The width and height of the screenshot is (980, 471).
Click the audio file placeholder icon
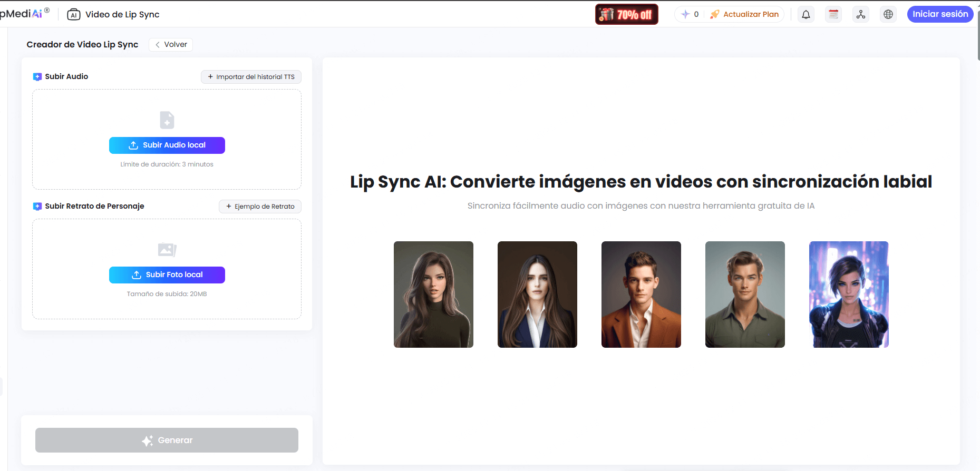(167, 120)
